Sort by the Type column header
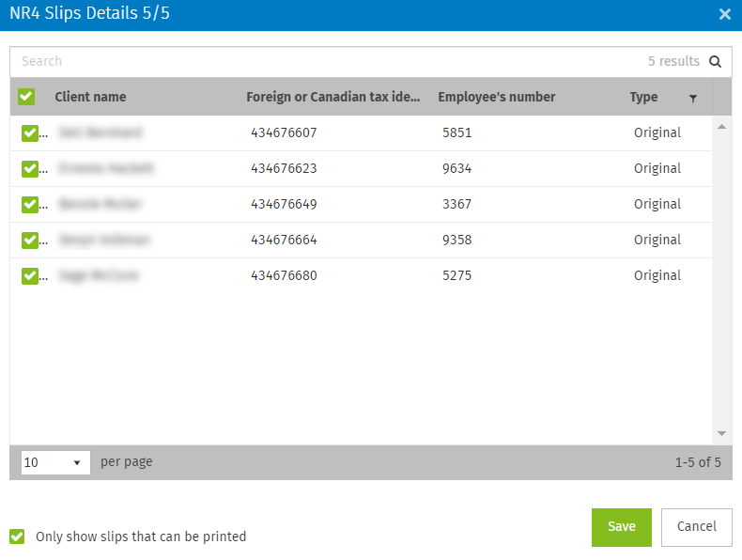742x560 pixels. pyautogui.click(x=643, y=97)
